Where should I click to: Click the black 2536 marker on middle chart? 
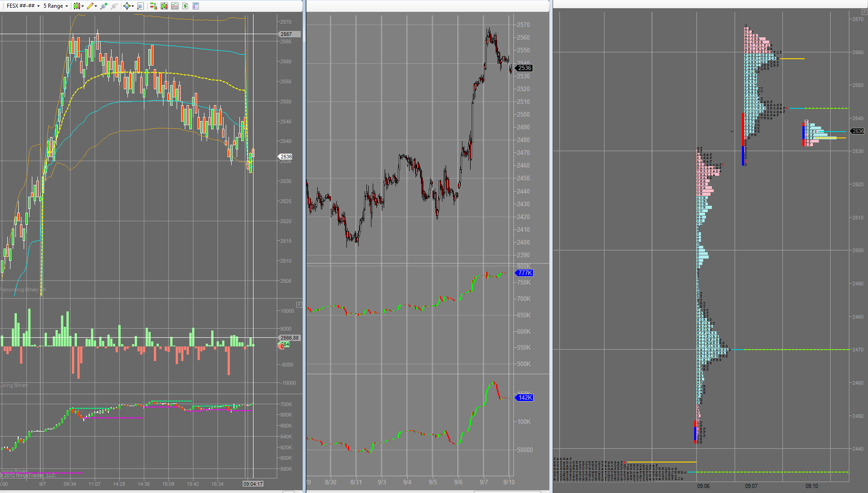pos(524,68)
